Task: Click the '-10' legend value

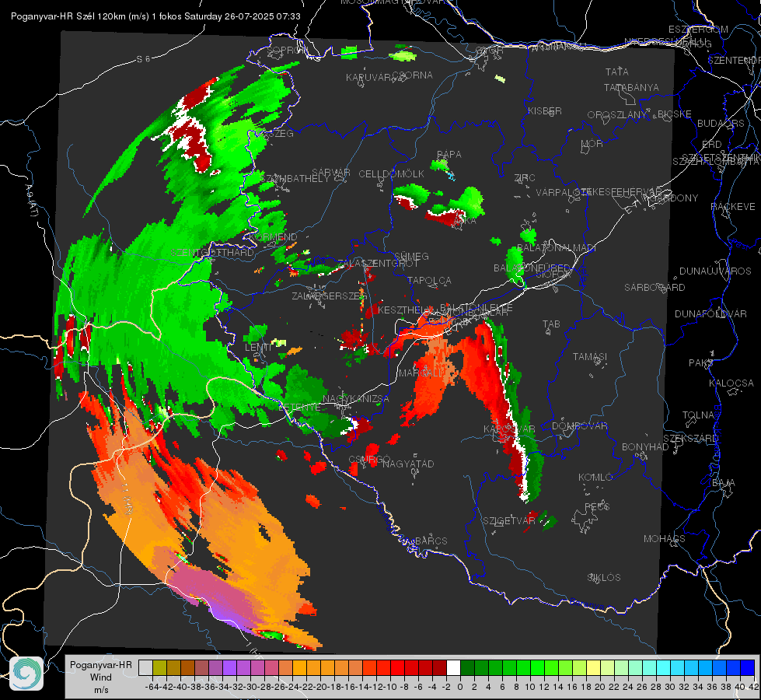Action: 391,687
